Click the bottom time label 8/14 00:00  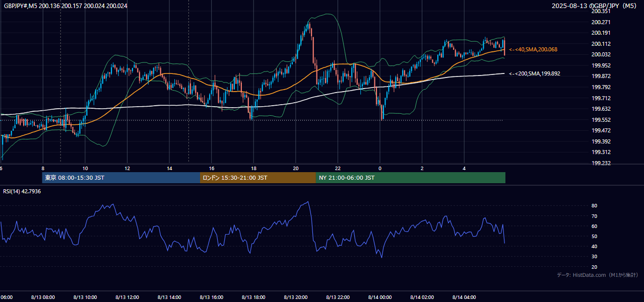380,297
